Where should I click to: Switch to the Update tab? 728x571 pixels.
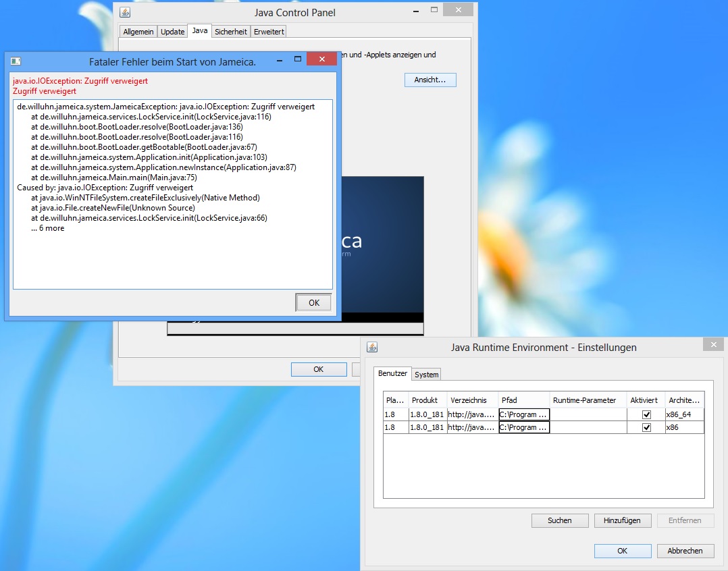click(172, 32)
